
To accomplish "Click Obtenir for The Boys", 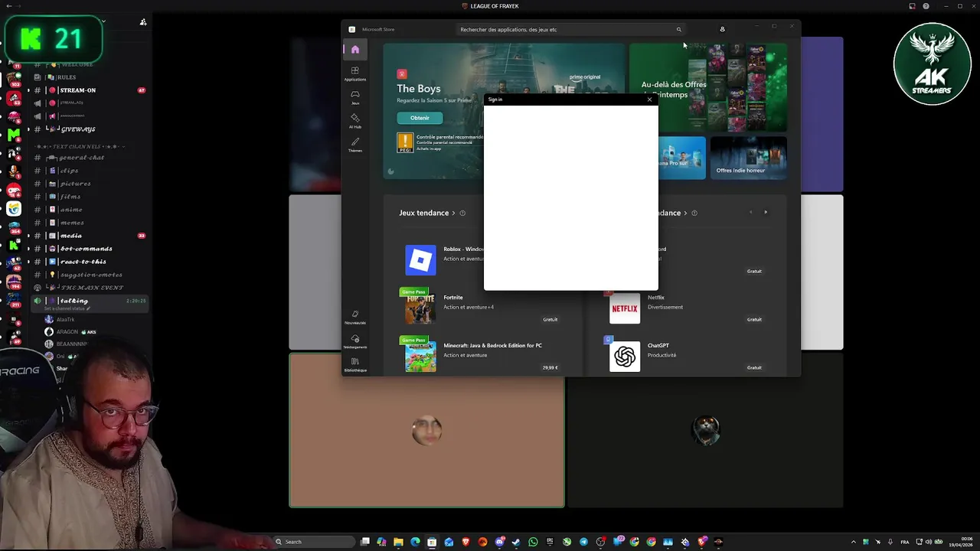I will coord(420,118).
